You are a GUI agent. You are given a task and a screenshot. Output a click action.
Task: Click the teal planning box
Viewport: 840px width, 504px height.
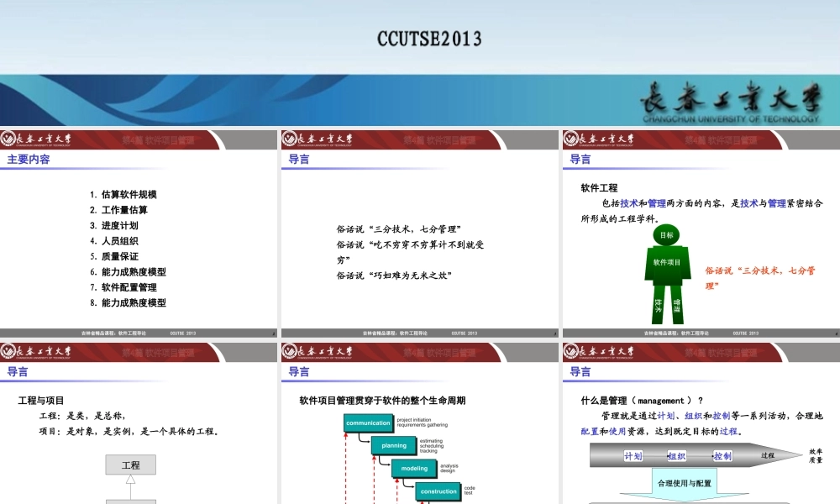pos(394,445)
